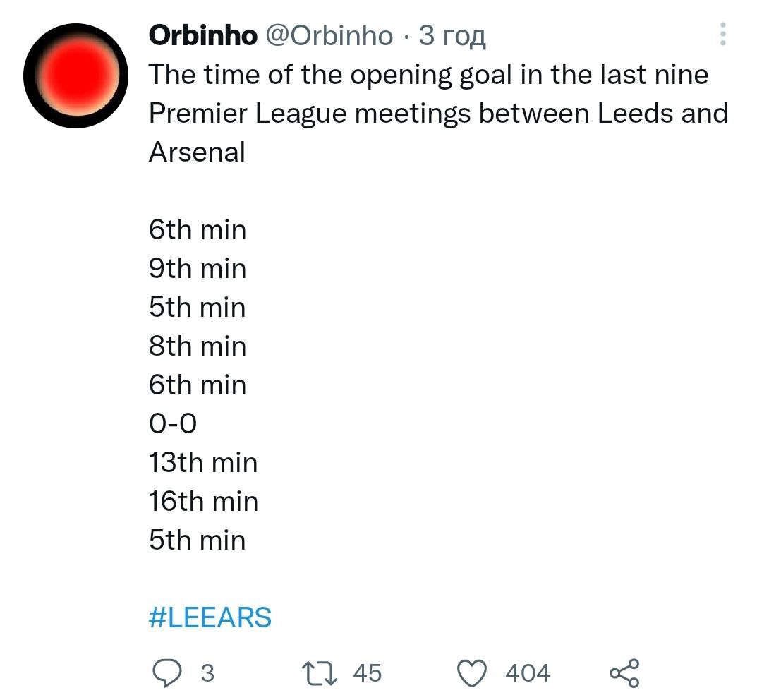Click the reply speech bubble icon
Screen dimensions: 757x700
click(169, 672)
